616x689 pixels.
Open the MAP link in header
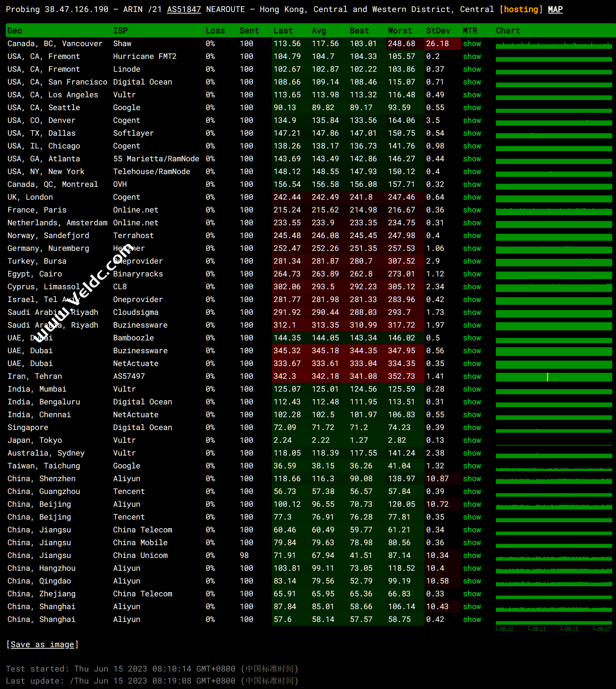pos(555,9)
